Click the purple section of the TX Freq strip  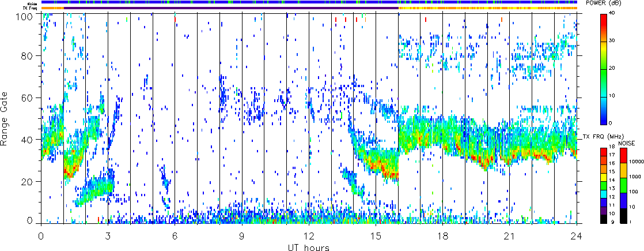point(231,8)
